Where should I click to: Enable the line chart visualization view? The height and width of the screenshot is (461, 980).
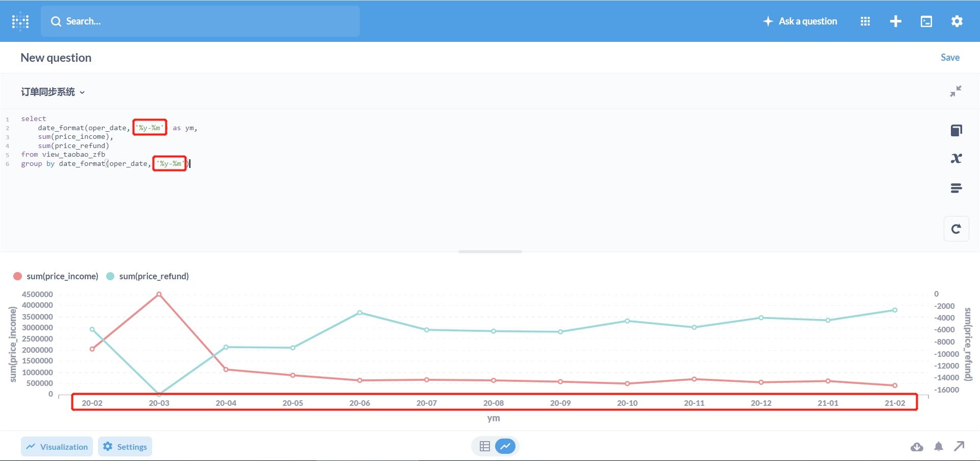[x=505, y=446]
